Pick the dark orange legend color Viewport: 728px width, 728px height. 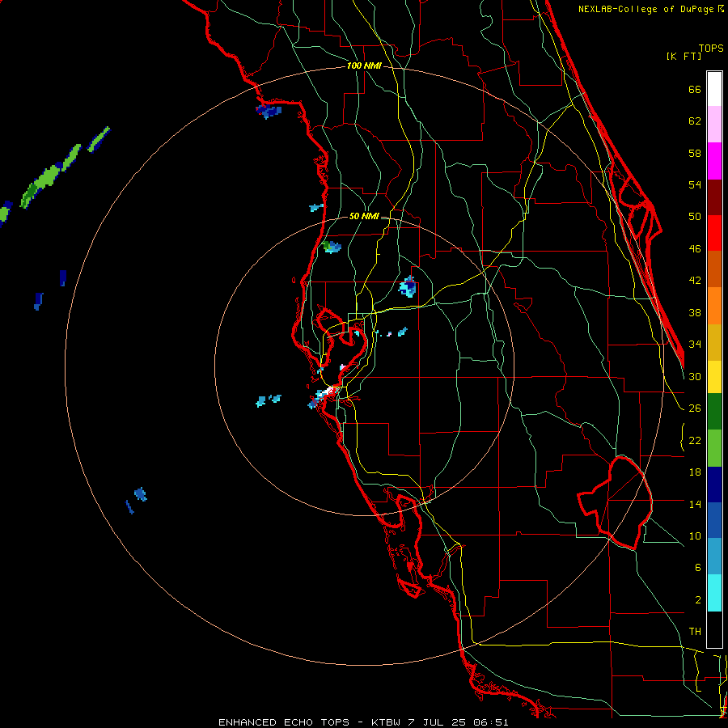tap(714, 269)
